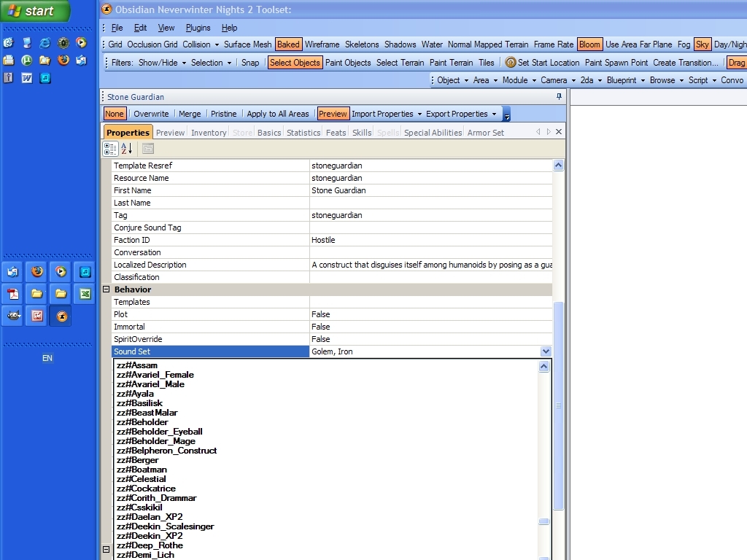Screen dimensions: 747x560
Task: Switch to the Excel taskbar window
Action: tap(85, 294)
